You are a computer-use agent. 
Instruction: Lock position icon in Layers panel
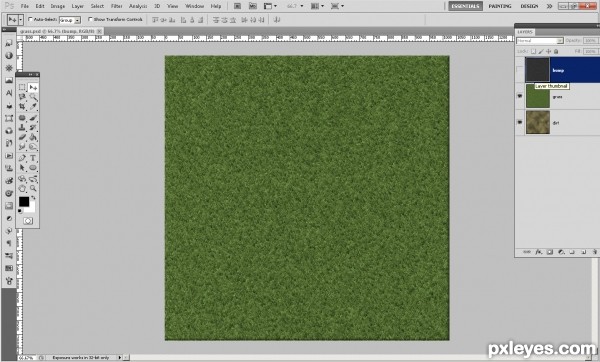548,51
